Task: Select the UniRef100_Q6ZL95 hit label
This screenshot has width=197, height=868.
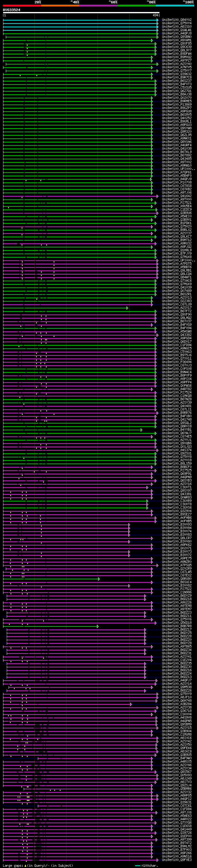Action: (177, 135)
